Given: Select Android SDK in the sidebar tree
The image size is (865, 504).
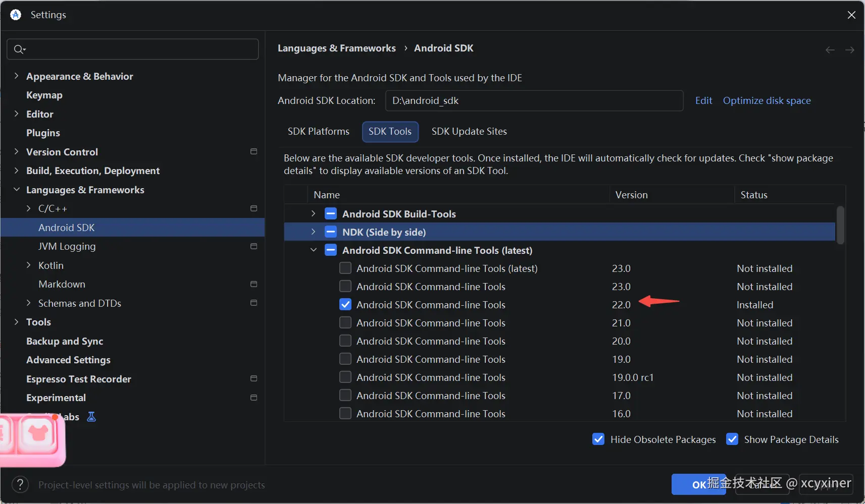Looking at the screenshot, I should pos(132,228).
